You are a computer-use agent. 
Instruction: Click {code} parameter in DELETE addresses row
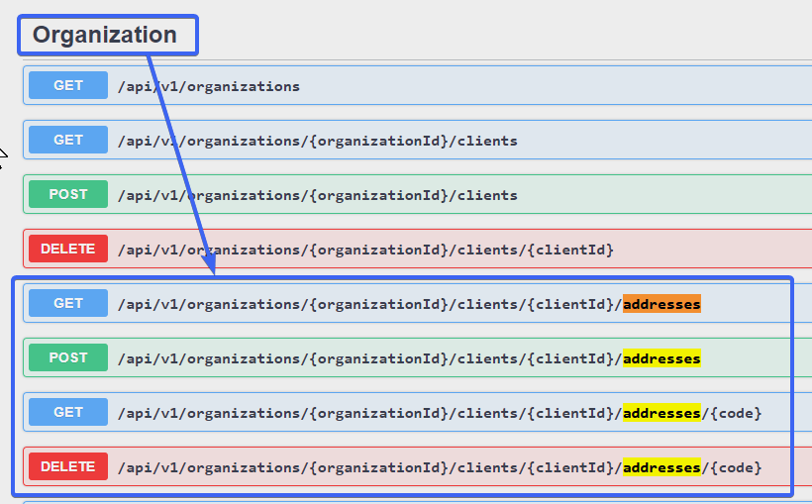click(x=736, y=467)
